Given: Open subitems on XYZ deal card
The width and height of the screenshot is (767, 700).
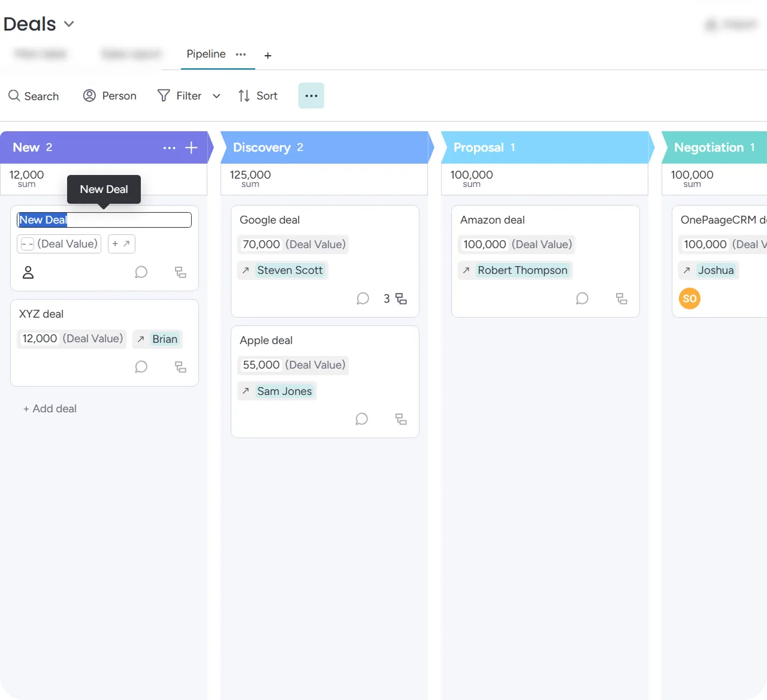Looking at the screenshot, I should click(x=180, y=367).
